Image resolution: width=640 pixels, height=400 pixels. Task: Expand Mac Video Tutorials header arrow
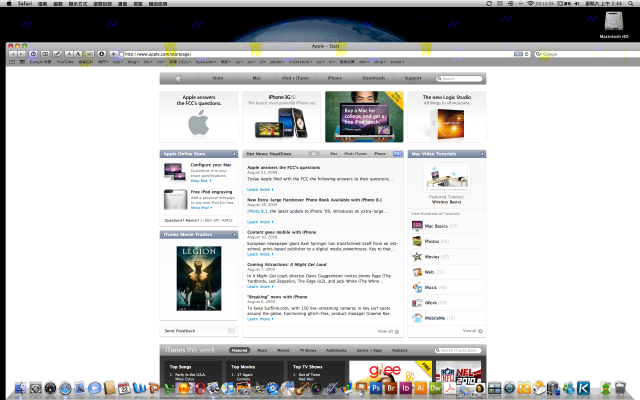tap(482, 154)
